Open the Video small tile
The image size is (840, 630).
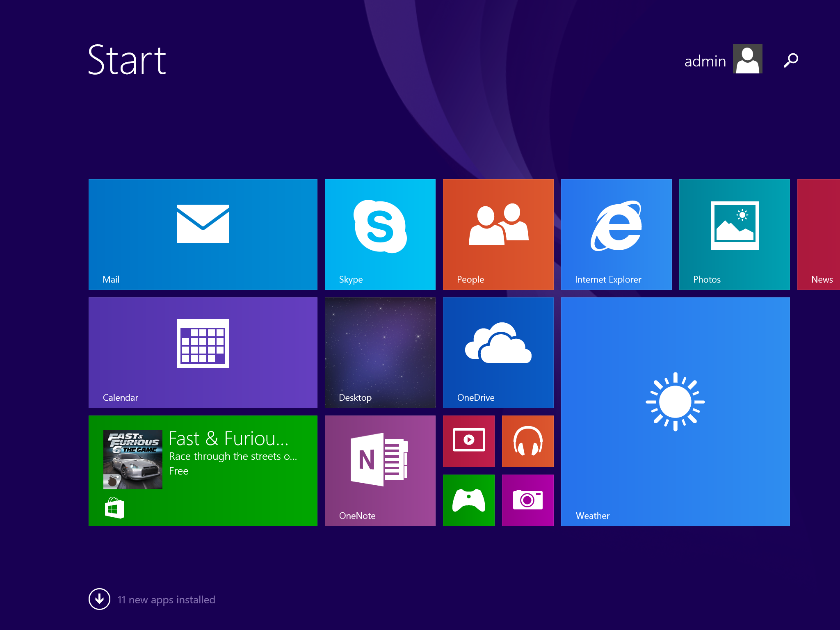click(468, 441)
